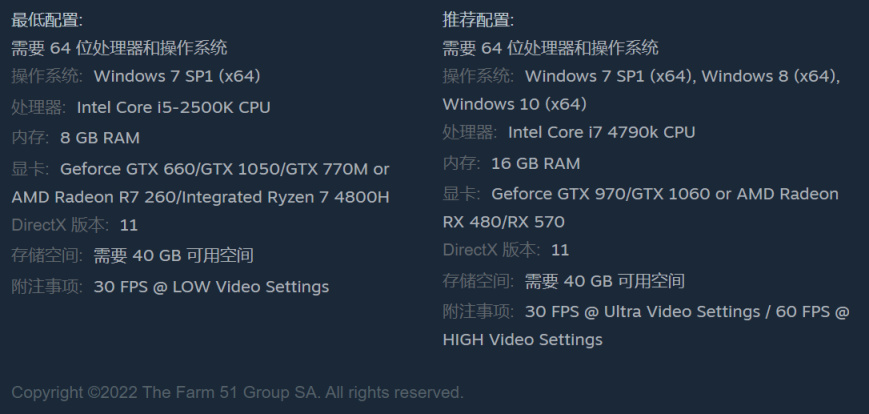Click the 30 FPS @ LOW Video Settings note
Viewport: 869px width, 414px height.
pyautogui.click(x=211, y=287)
